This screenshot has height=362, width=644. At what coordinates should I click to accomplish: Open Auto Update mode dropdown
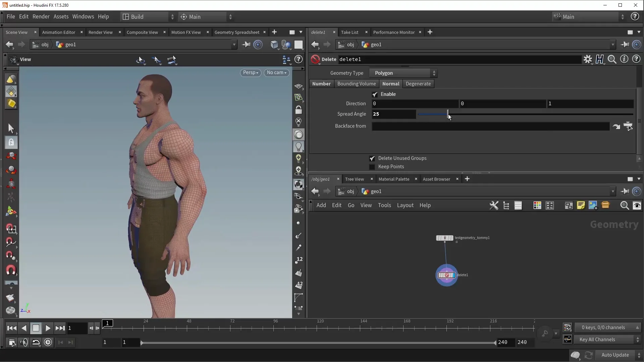(x=619, y=355)
